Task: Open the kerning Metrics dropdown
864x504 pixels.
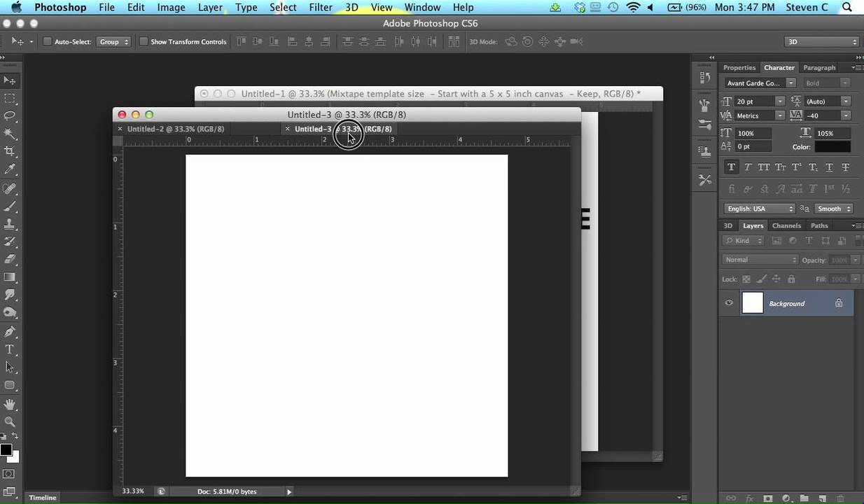Action: tap(781, 115)
